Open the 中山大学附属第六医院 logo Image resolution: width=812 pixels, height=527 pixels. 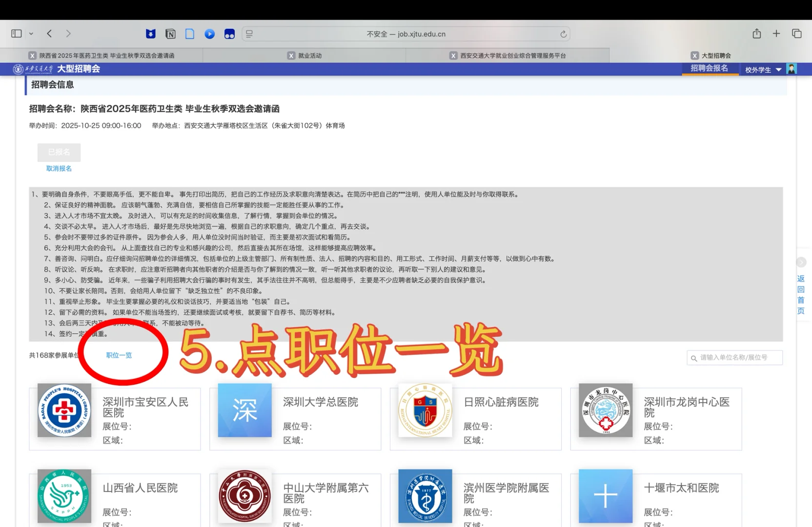(x=245, y=496)
